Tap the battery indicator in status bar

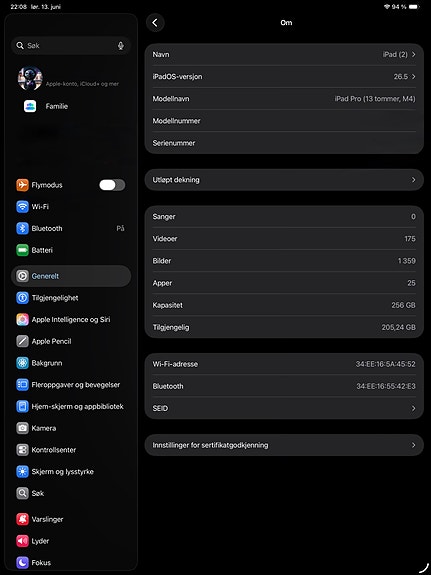pyautogui.click(x=414, y=7)
